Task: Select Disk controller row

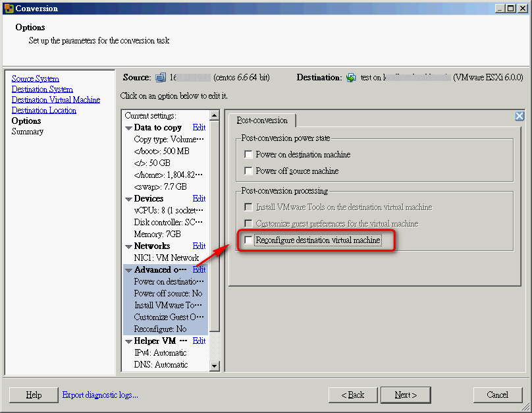Action: click(x=165, y=222)
